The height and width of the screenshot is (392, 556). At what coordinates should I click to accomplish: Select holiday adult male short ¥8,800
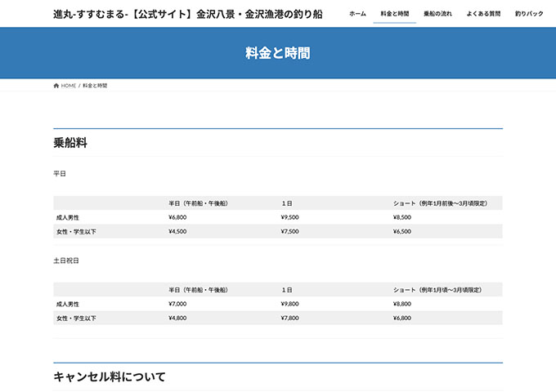click(x=402, y=304)
